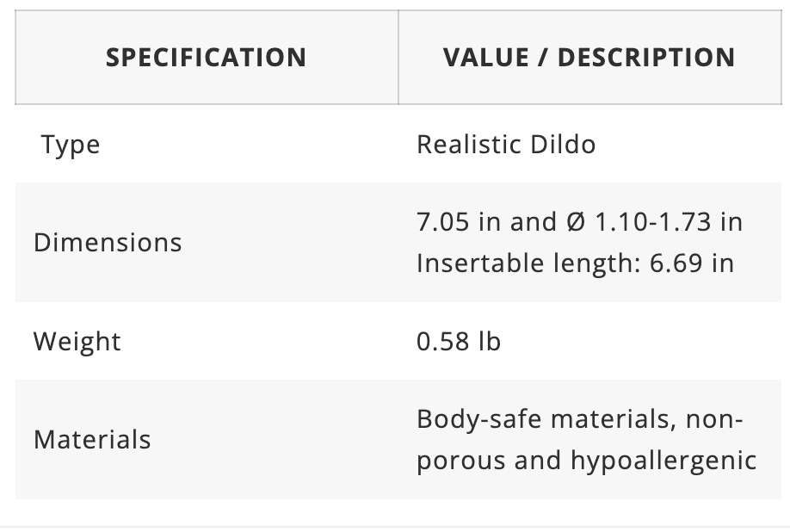Select the Dimensions row label
This screenshot has height=532, width=790.
click(x=108, y=243)
